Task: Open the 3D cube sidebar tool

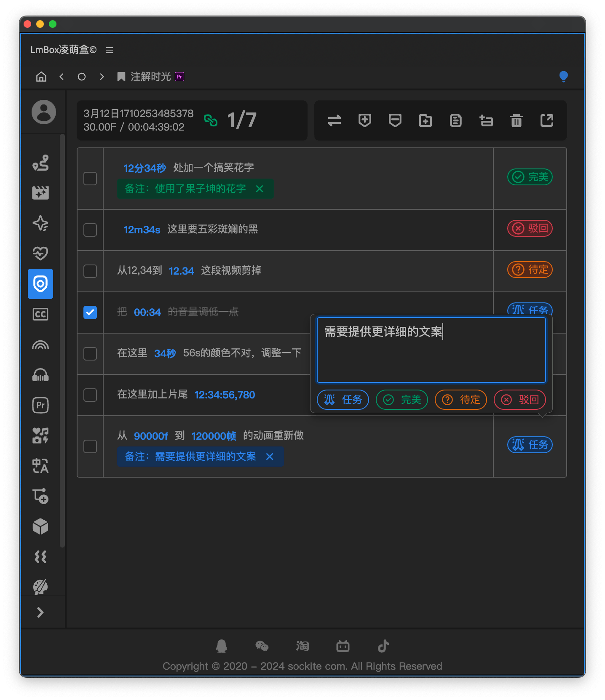Action: coord(40,526)
